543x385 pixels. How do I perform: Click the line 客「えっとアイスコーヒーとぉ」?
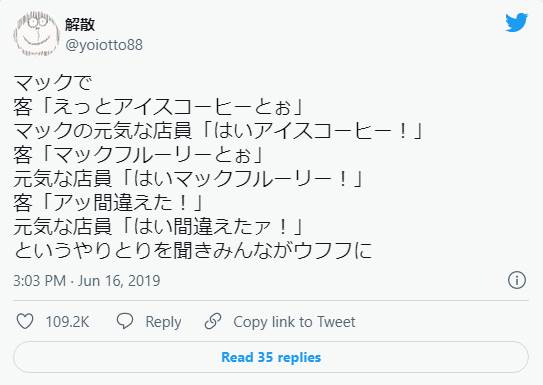[159, 107]
